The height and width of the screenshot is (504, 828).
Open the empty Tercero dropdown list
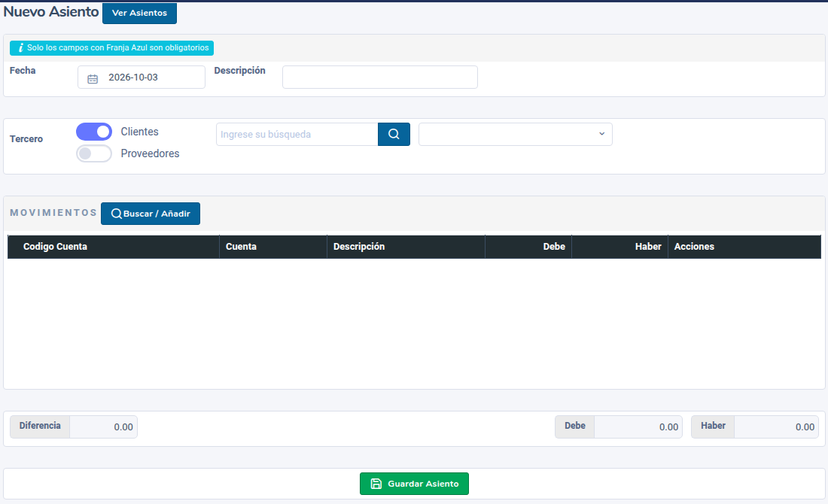point(516,134)
